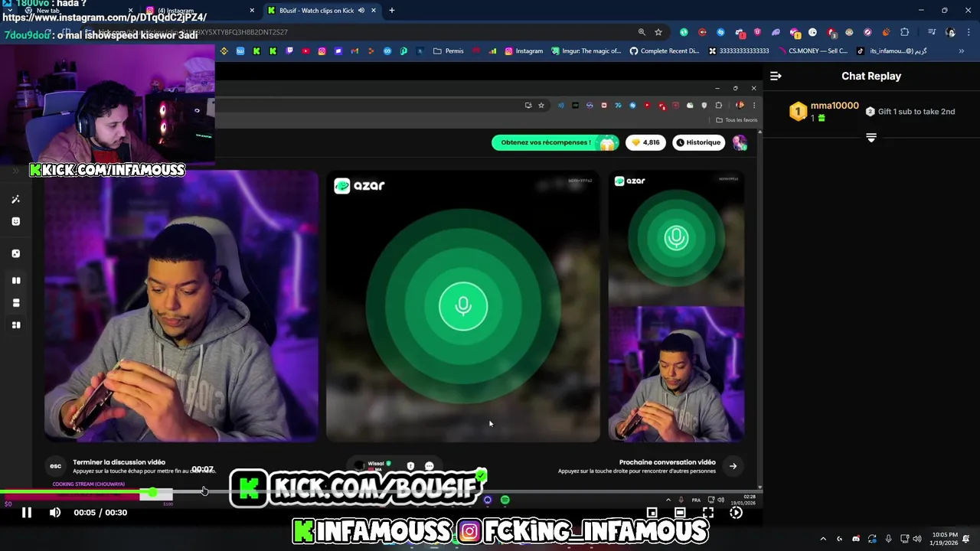Open Imgur: The magic of bookmark
Viewport: 980px width, 551px height.
tap(586, 51)
